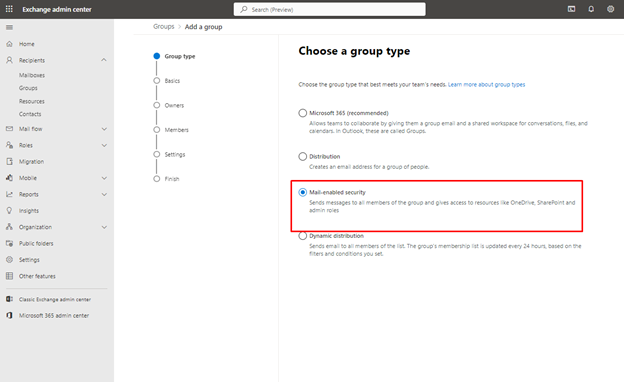Open Microsoft 365 admin center link

click(x=54, y=316)
